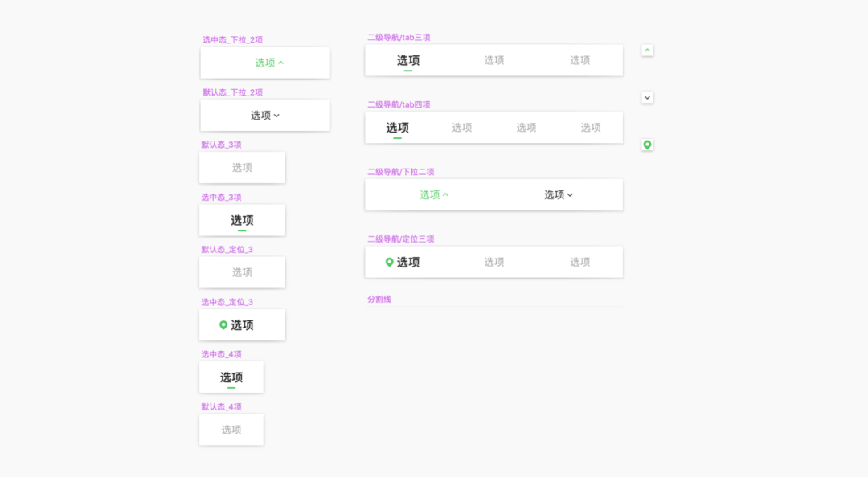Collapse the green 选中态_下拉_2项 dropdown

[269, 63]
